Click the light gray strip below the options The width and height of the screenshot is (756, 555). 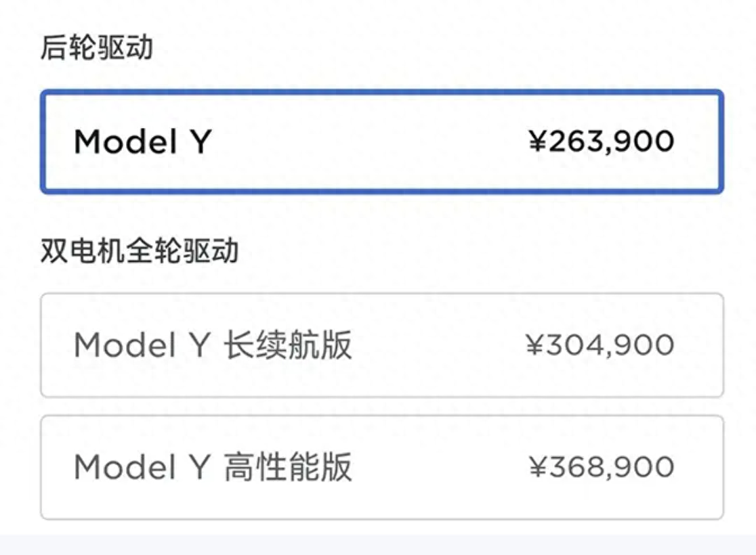coord(378,545)
